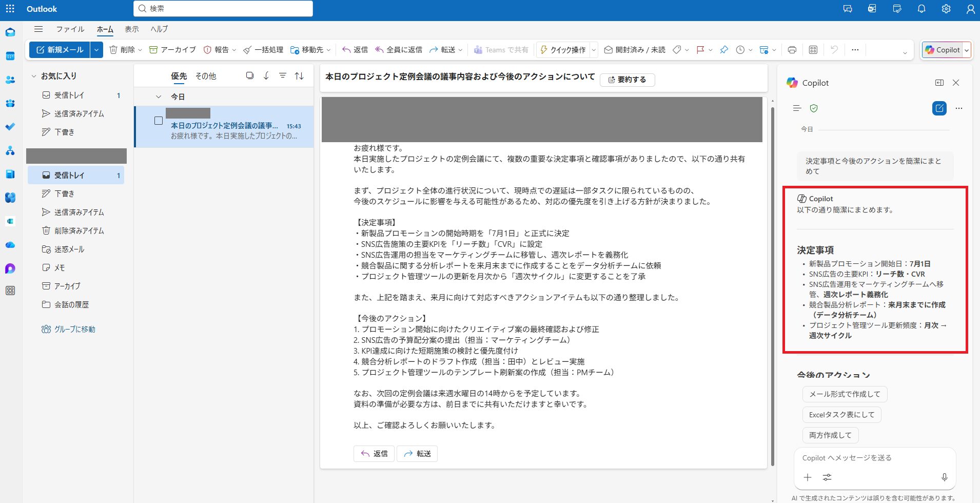The width and height of the screenshot is (980, 503).
Task: Type in the Copilot message field
Action: pos(872,458)
